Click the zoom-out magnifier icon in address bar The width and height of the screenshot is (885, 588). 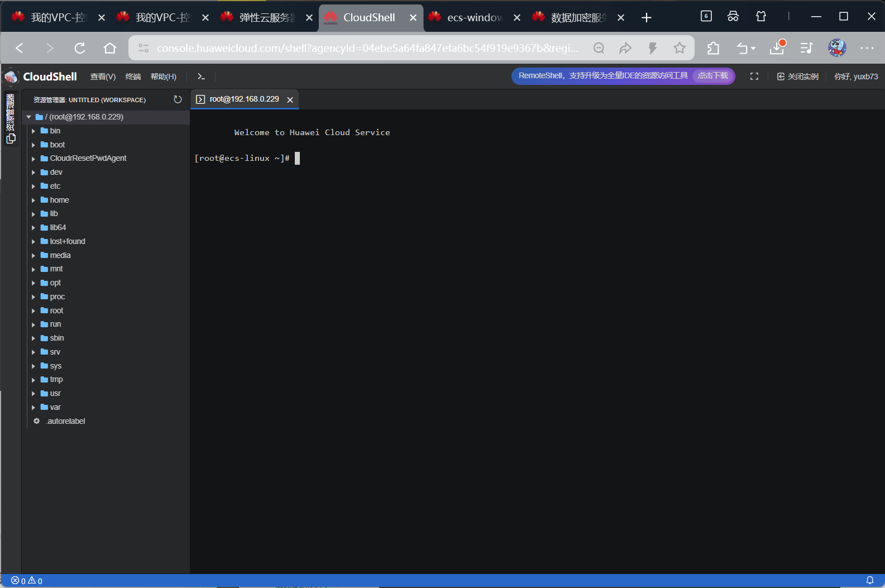coord(599,48)
